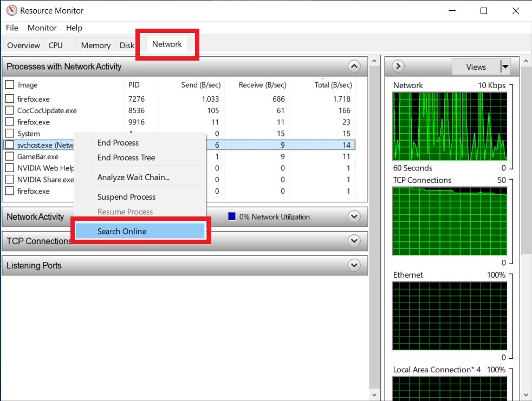Maximize the Resource Monitor window
532x401 pixels.
tap(484, 11)
